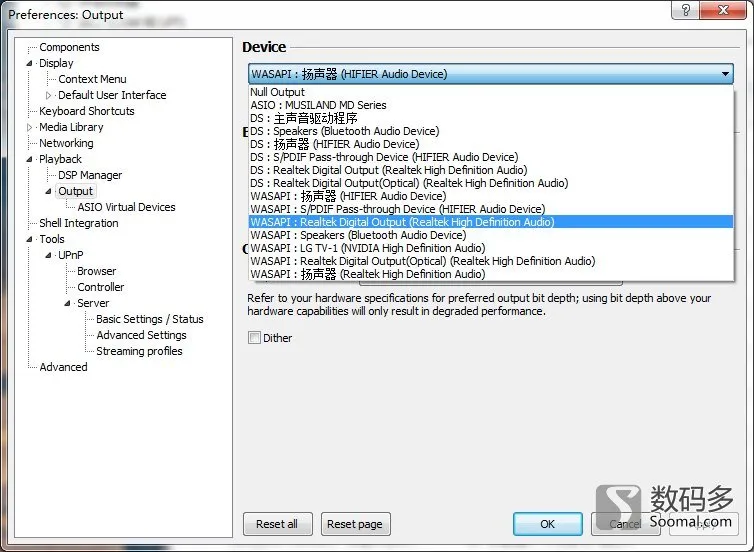
Task: Select WASAPI : Realtek Digital Output(Optical) entry
Action: (x=491, y=261)
